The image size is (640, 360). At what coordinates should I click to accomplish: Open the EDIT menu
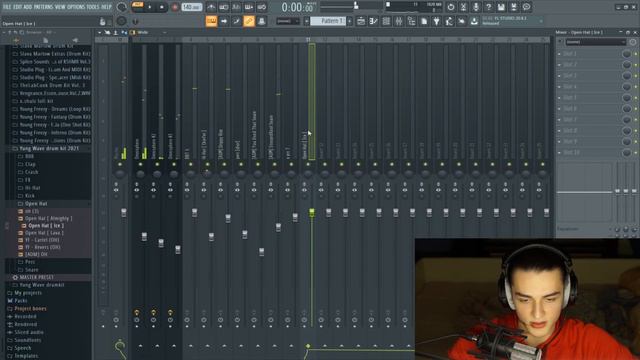(18, 7)
